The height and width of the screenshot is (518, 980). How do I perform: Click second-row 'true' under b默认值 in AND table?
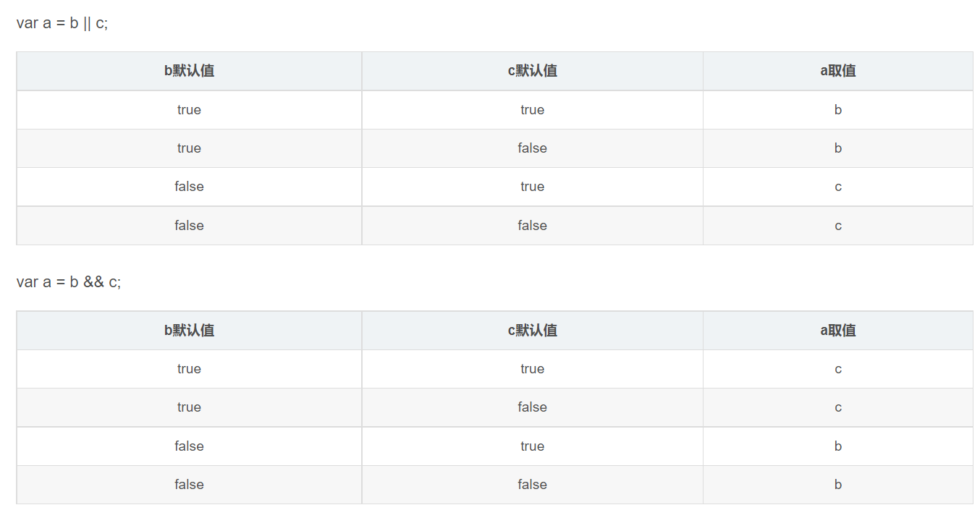click(189, 407)
